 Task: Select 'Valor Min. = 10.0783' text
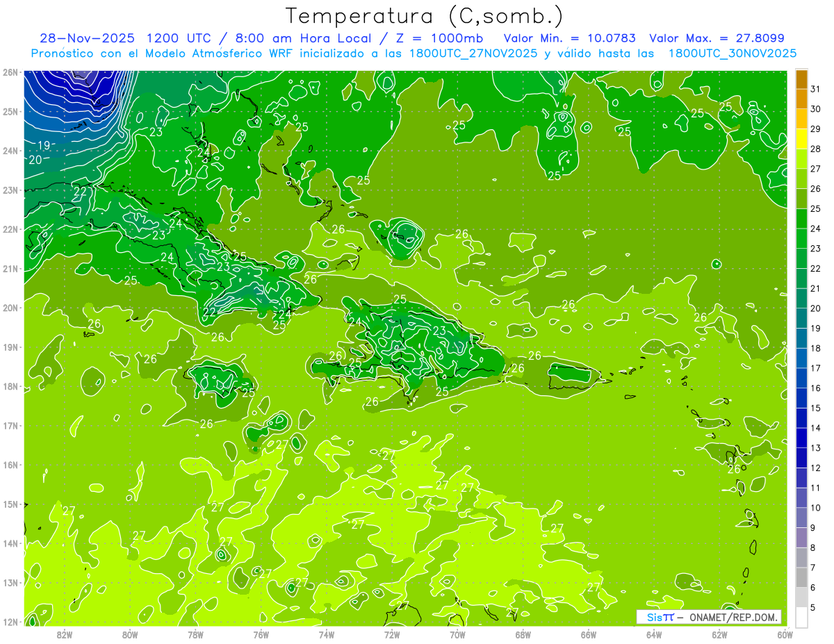point(570,38)
